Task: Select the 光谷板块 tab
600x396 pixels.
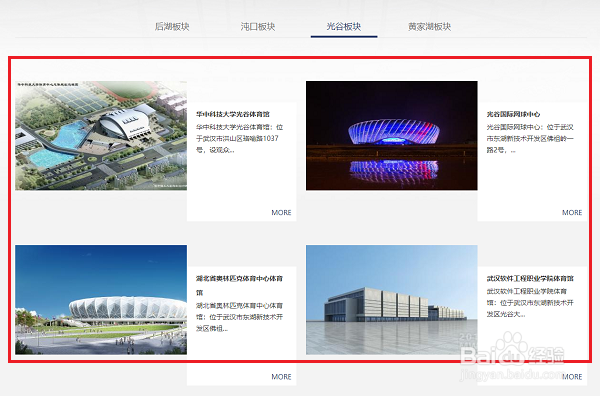Action: pos(344,26)
